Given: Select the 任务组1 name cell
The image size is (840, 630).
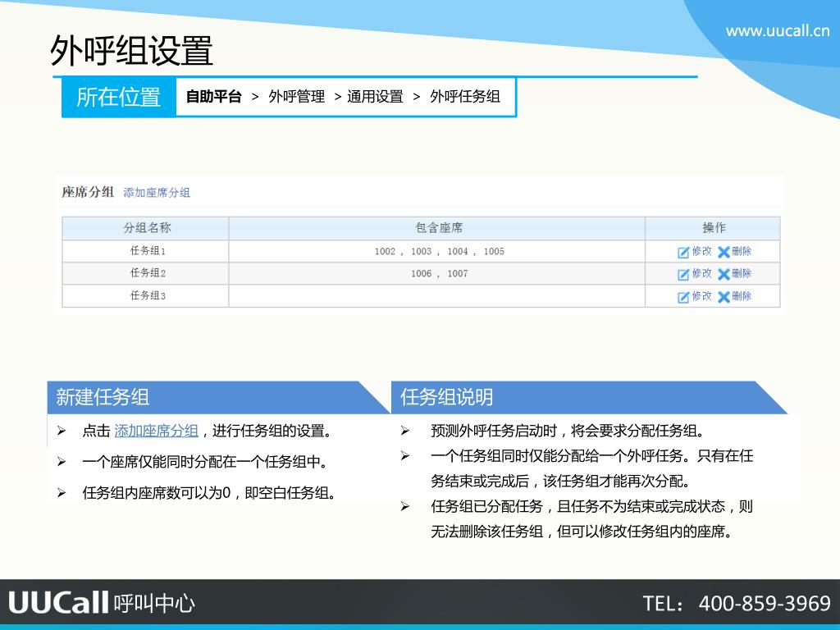Looking at the screenshot, I should (146, 251).
